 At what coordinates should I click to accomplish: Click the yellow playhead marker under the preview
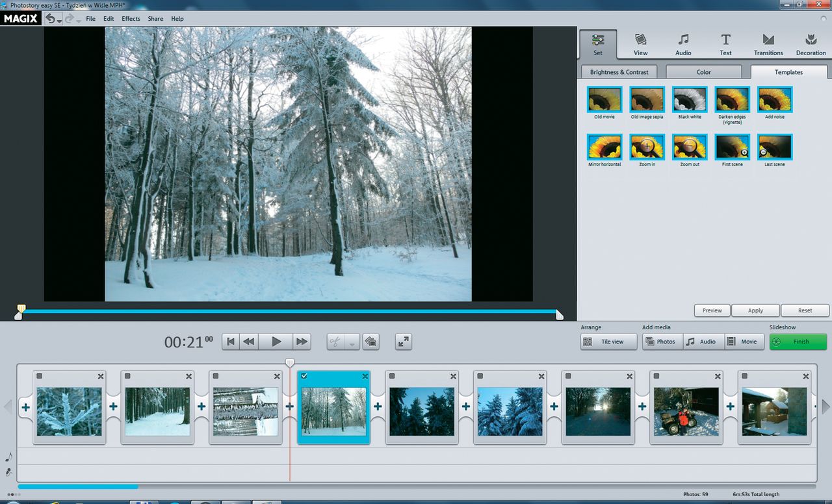tap(21, 308)
